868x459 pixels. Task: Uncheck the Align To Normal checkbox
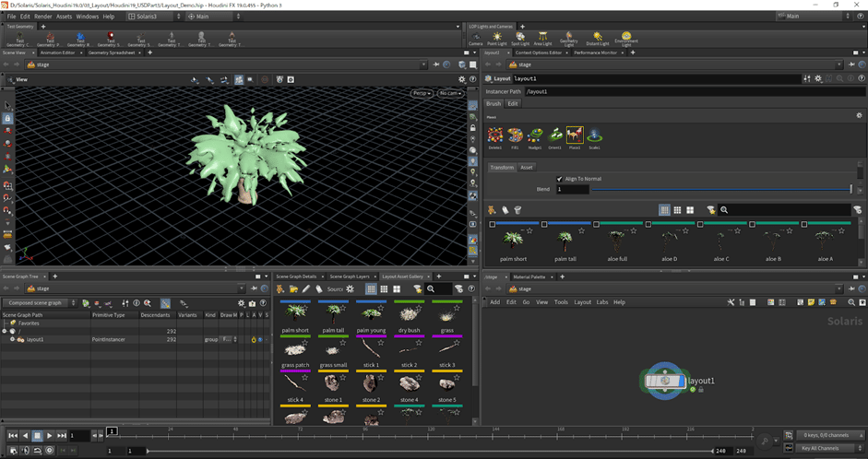(x=560, y=179)
